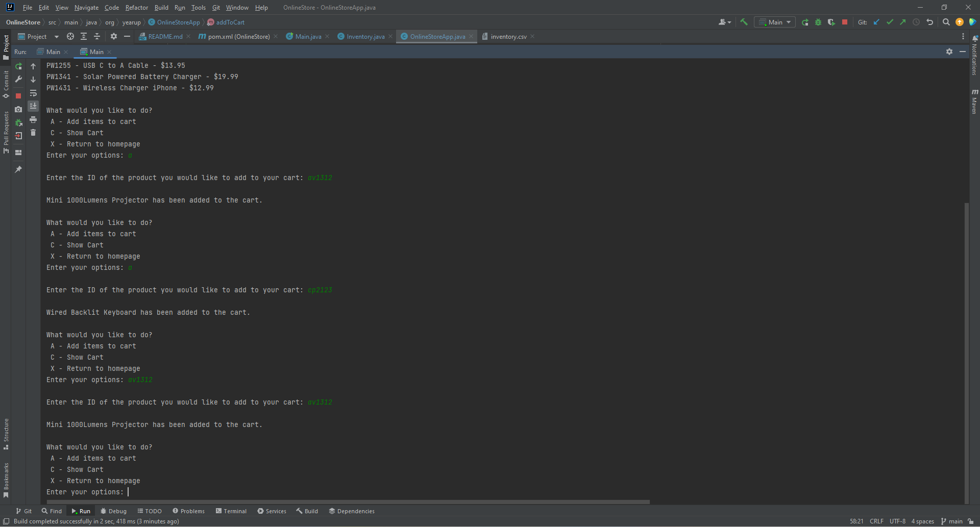Open Project view dropdown
This screenshot has width=980, height=527.
pyautogui.click(x=39, y=36)
